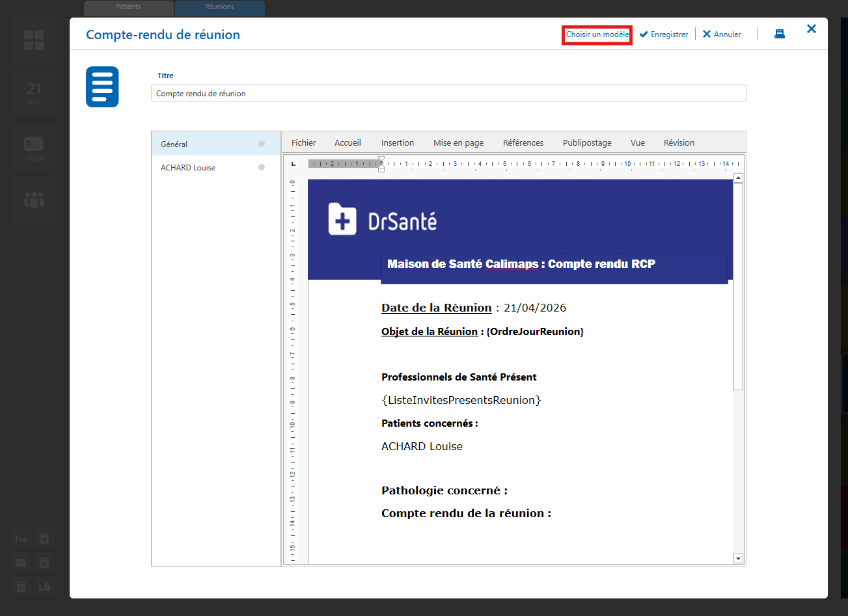Click the carte vitale icon in sidebar
This screenshot has width=848, height=616.
[x=34, y=146]
